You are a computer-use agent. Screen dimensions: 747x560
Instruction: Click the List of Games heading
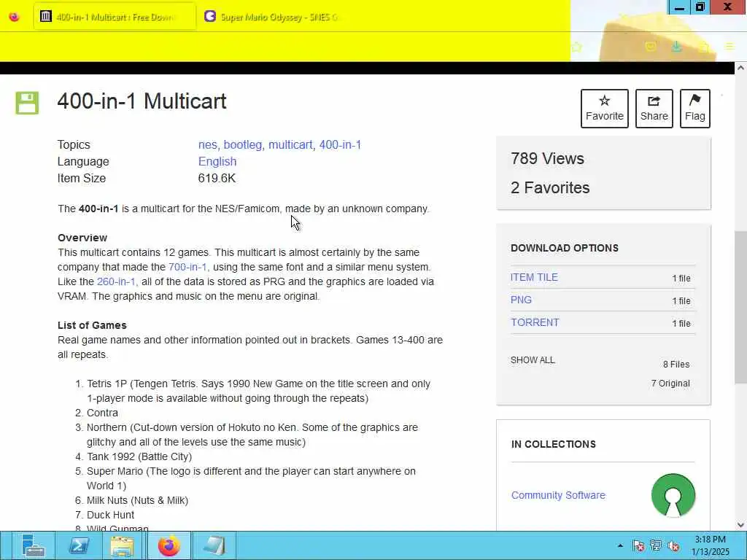(x=92, y=325)
